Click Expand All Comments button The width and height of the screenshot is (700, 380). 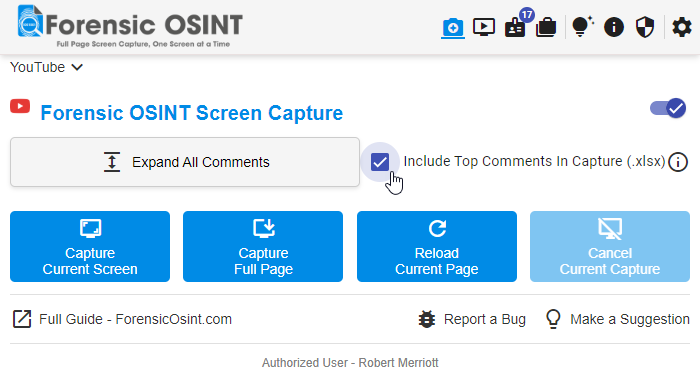[x=185, y=162]
